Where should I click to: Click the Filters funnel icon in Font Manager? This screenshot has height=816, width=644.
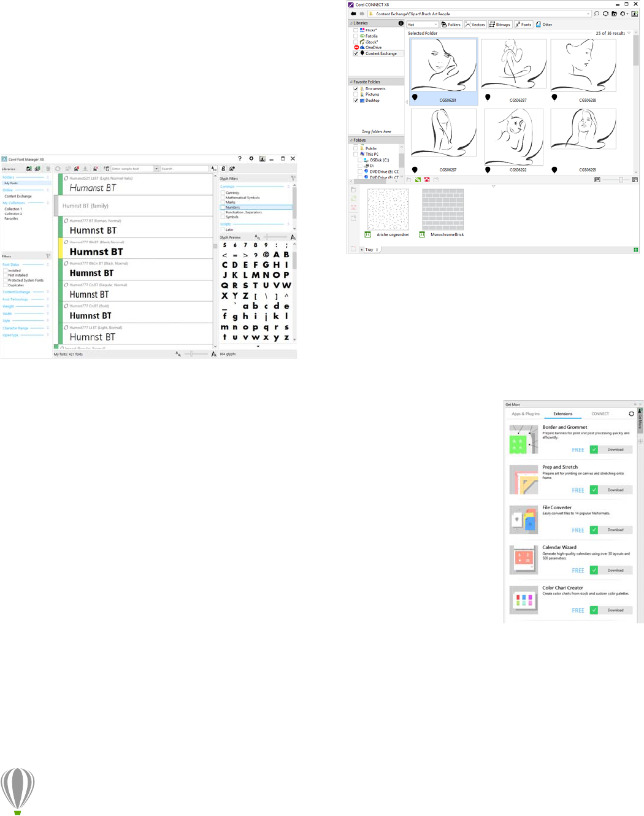point(48,256)
